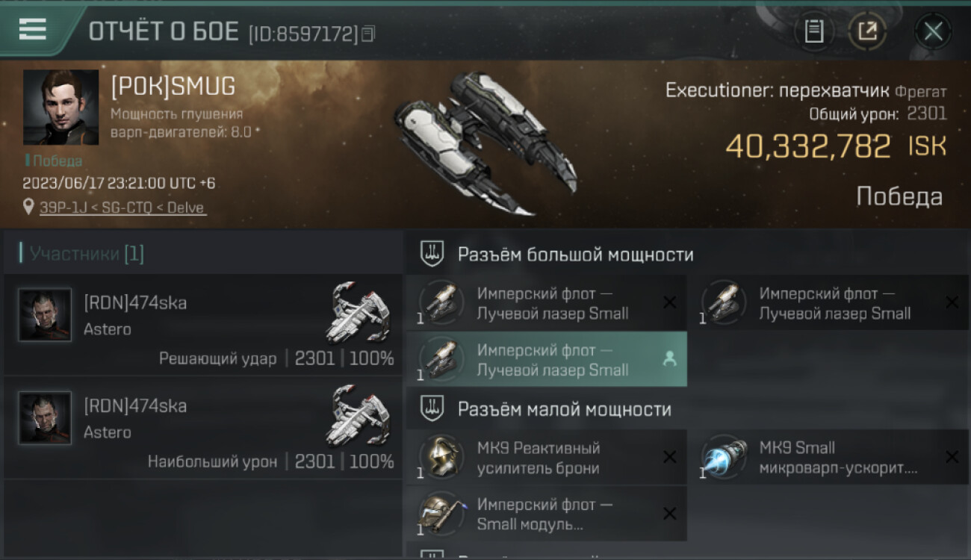Click the person icon on highlighted laser
The image size is (971, 560).
(669, 359)
